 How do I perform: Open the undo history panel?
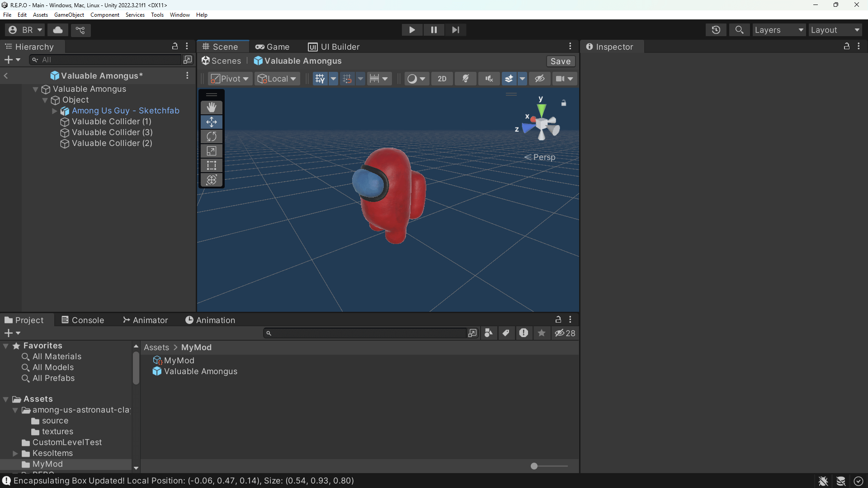pyautogui.click(x=716, y=30)
